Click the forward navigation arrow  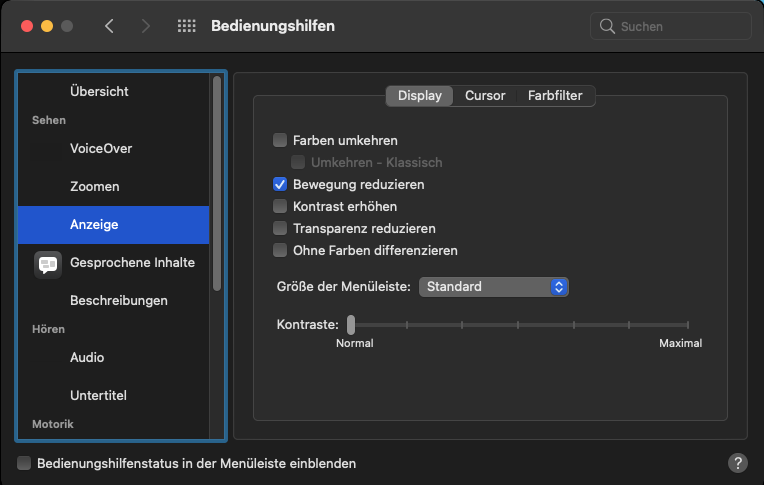coord(145,26)
